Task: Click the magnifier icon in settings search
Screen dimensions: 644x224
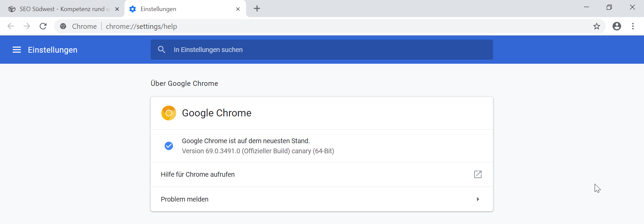Action: (161, 50)
